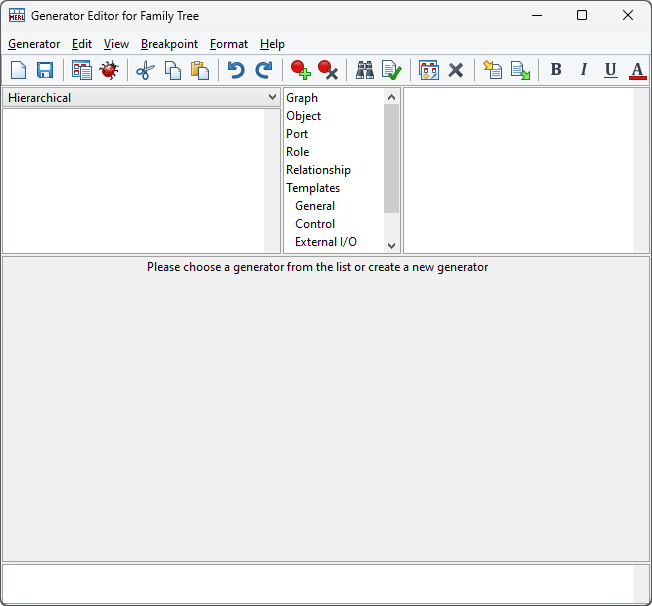Click the black X delete icon
The image size is (652, 606).
(456, 70)
